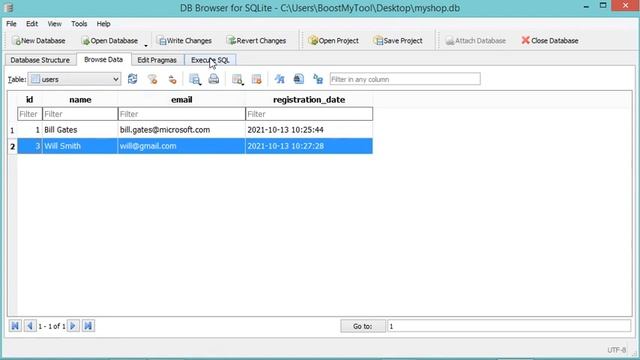Select row header 1

tap(12, 130)
